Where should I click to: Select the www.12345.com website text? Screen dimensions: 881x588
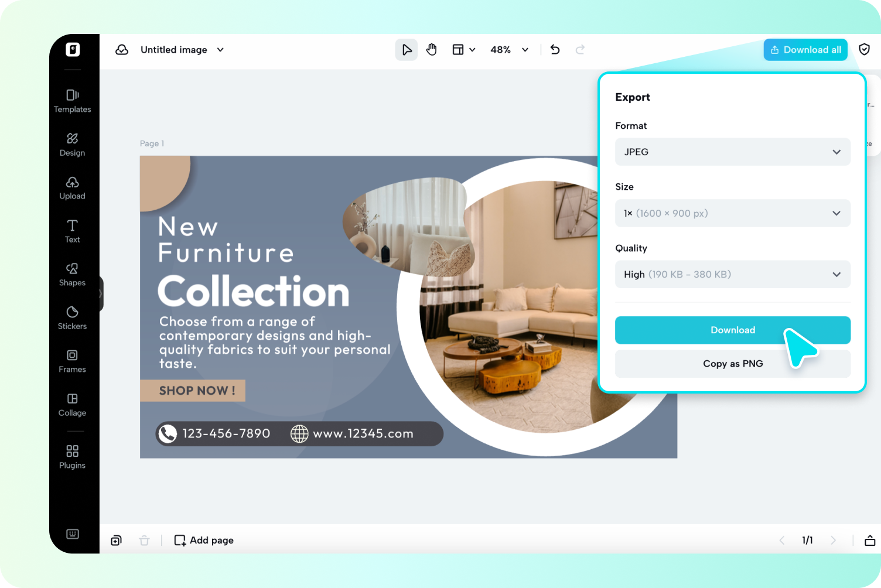coord(363,433)
